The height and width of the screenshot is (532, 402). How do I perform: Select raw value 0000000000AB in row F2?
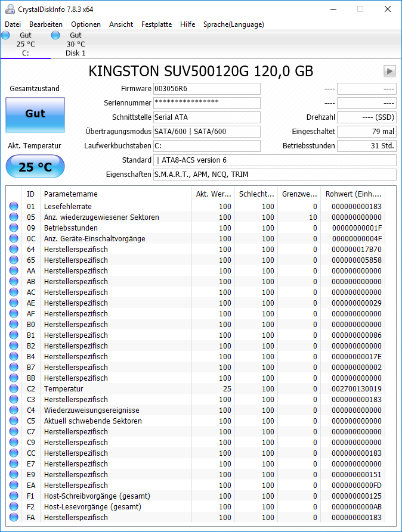point(357,506)
